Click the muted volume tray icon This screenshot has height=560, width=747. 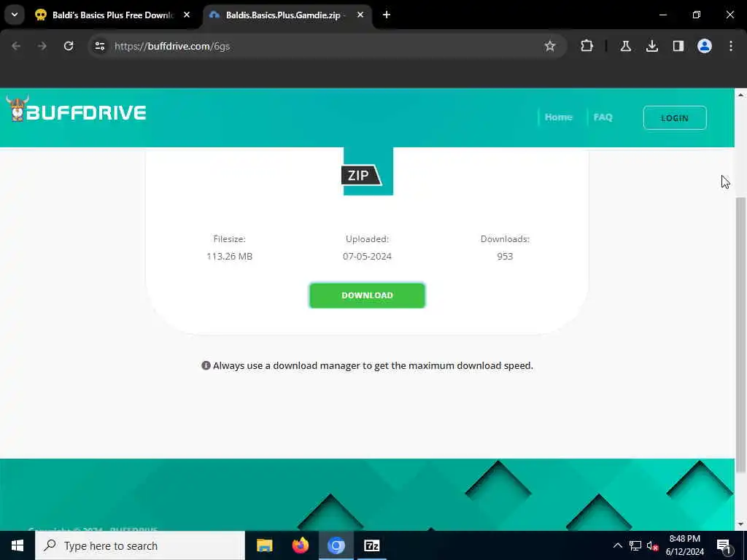click(x=653, y=545)
